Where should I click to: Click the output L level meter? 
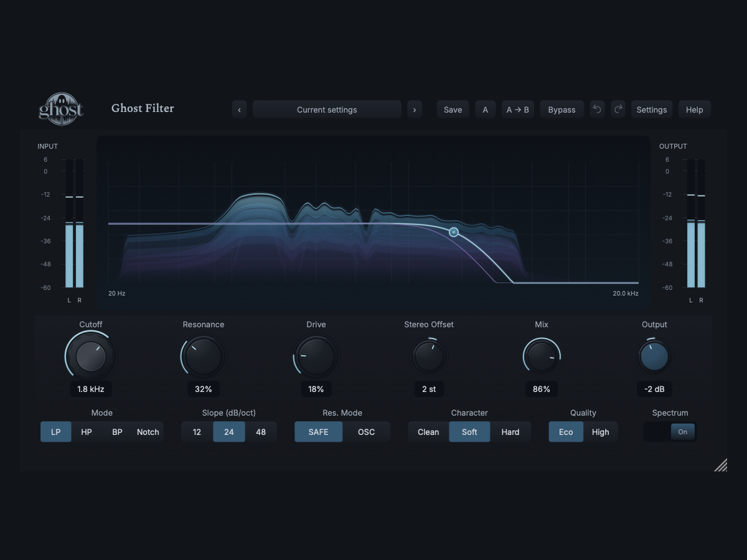(x=691, y=223)
